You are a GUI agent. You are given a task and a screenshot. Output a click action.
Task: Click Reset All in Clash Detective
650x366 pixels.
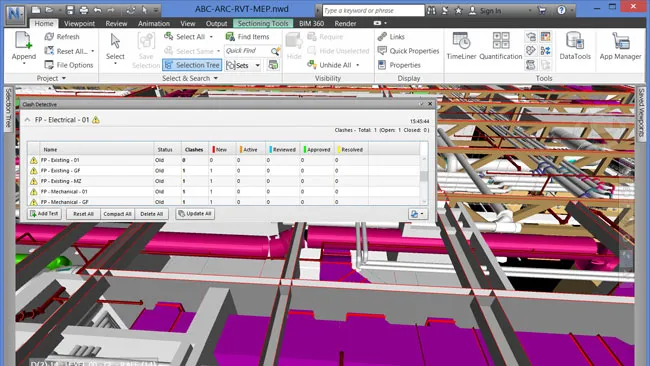[x=83, y=214]
